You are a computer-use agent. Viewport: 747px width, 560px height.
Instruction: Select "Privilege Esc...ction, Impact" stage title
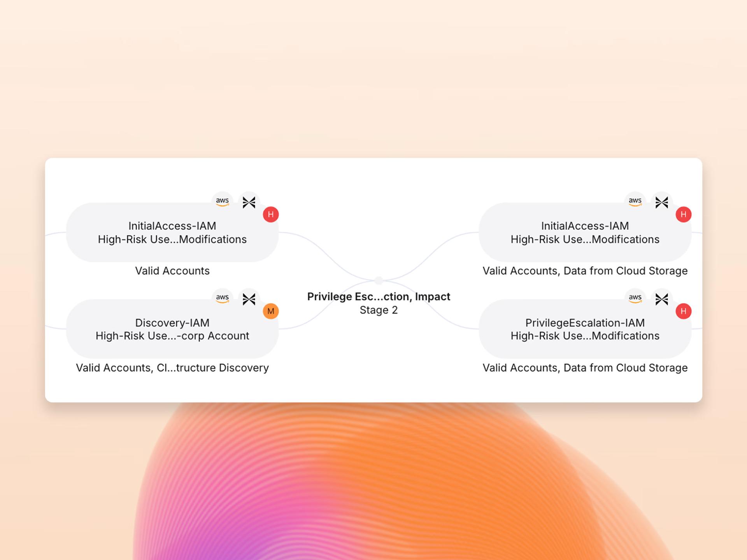(x=379, y=297)
